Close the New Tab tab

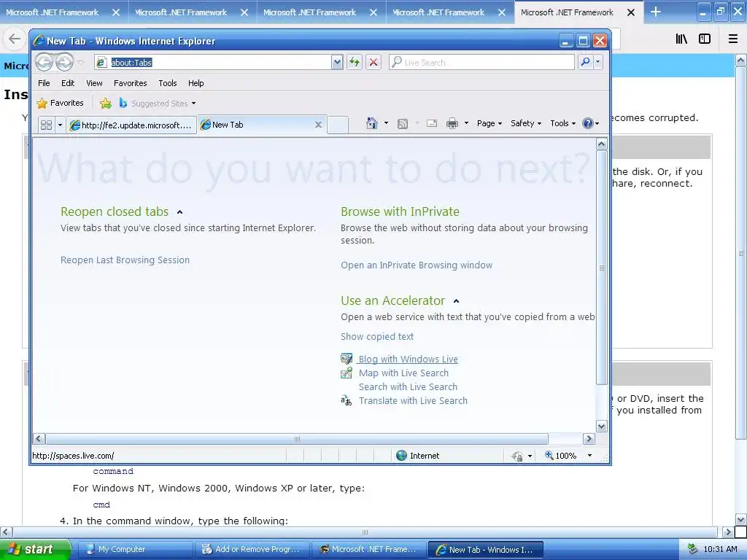(318, 125)
